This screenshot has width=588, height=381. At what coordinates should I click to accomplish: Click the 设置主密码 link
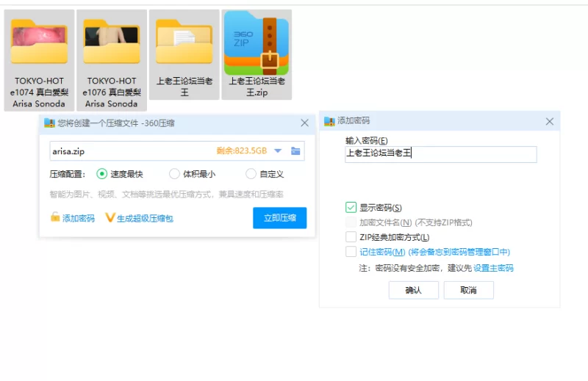493,268
